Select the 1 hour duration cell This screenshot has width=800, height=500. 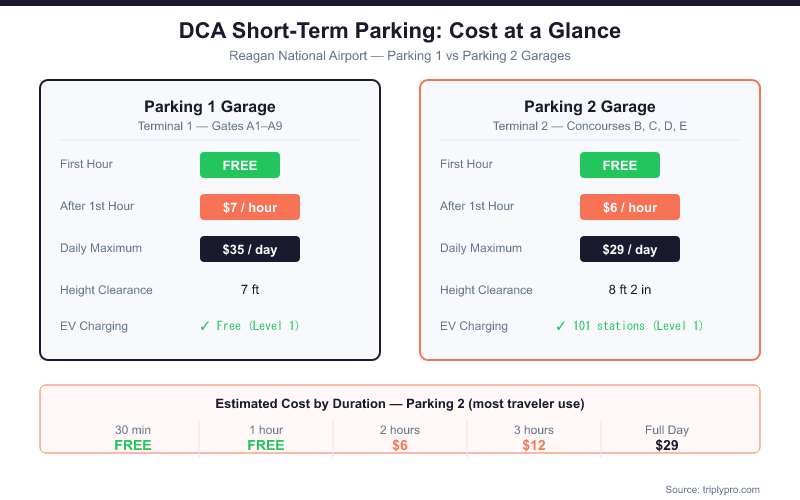pyautogui.click(x=266, y=438)
